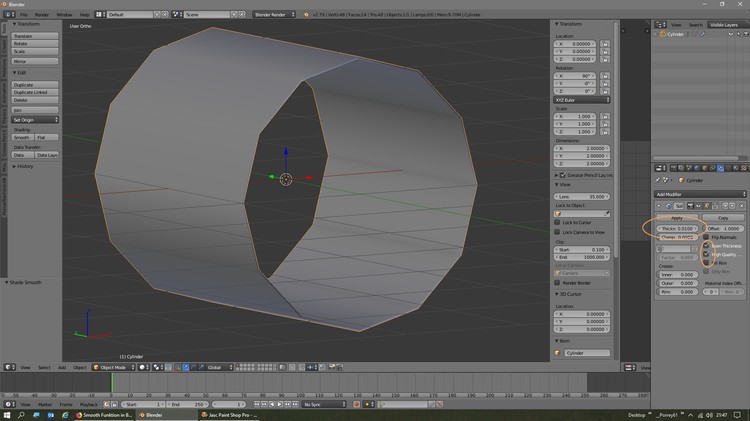Open the Render menu
750x421 pixels.
point(42,15)
